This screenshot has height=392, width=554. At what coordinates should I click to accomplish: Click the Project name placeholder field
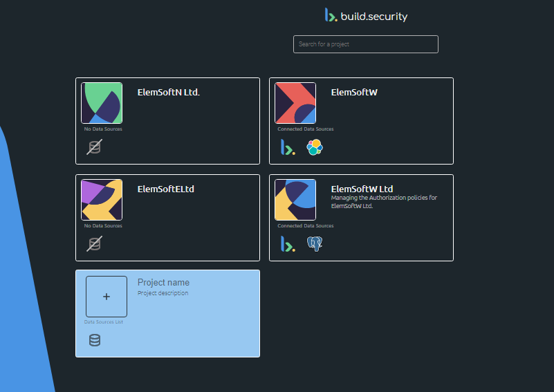163,283
